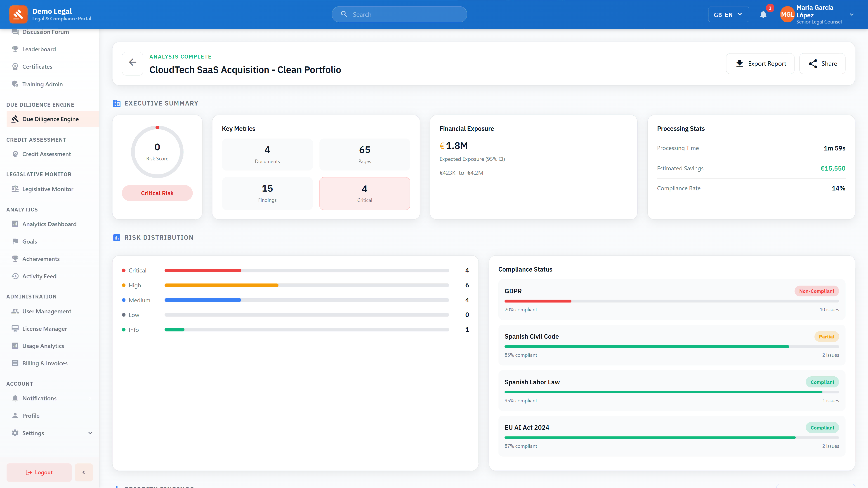Image resolution: width=868 pixels, height=488 pixels.
Task: Click inside the Search field
Action: click(x=399, y=14)
